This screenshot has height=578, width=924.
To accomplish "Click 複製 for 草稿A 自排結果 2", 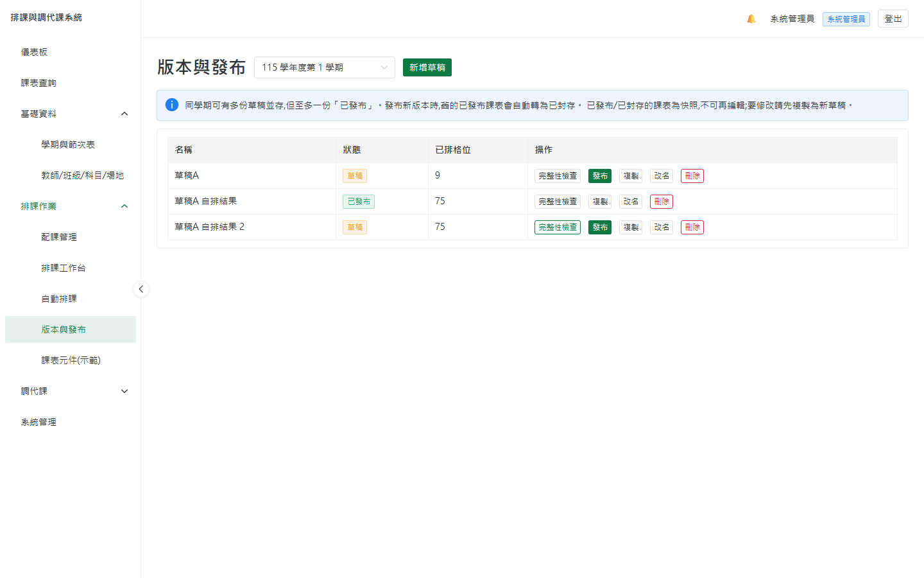I will click(631, 227).
